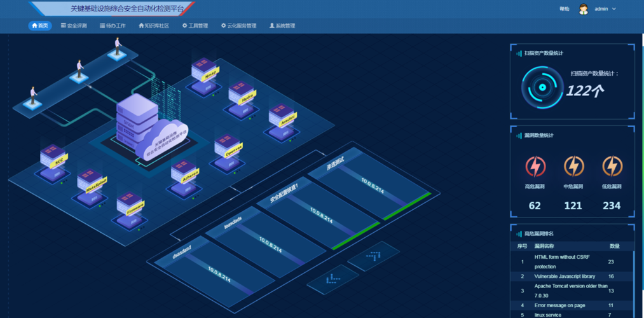
Task: Go to 待办工作 section
Action: click(113, 25)
